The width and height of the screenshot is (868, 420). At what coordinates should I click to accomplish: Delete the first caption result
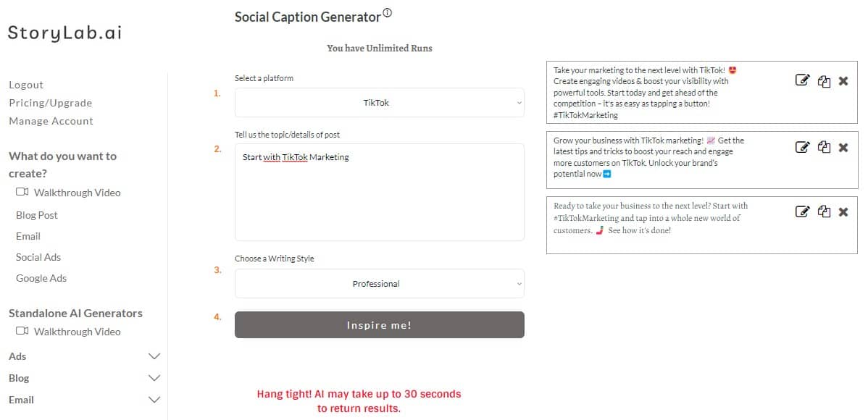(843, 81)
